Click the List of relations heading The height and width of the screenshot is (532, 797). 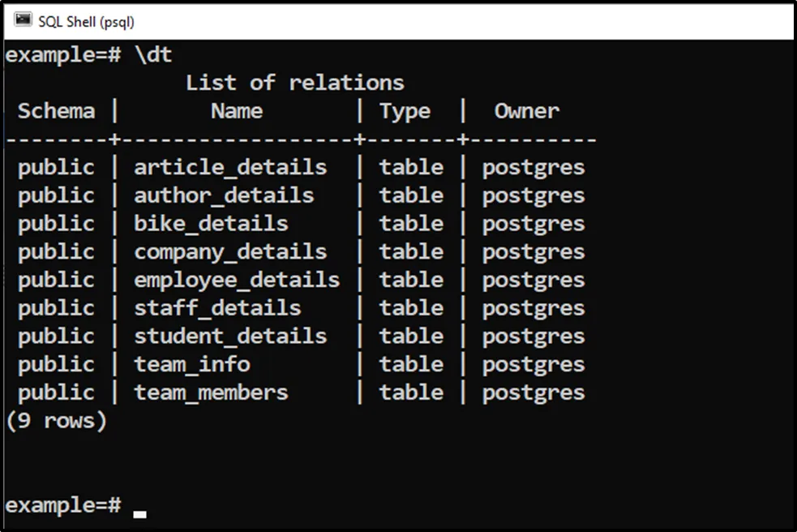tap(294, 83)
